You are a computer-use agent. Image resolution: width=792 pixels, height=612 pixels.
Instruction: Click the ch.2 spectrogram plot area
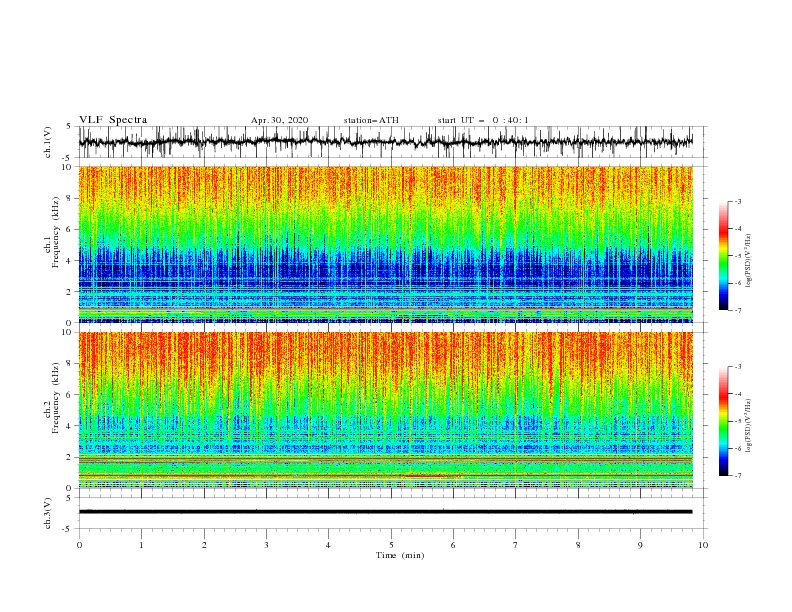(x=386, y=410)
